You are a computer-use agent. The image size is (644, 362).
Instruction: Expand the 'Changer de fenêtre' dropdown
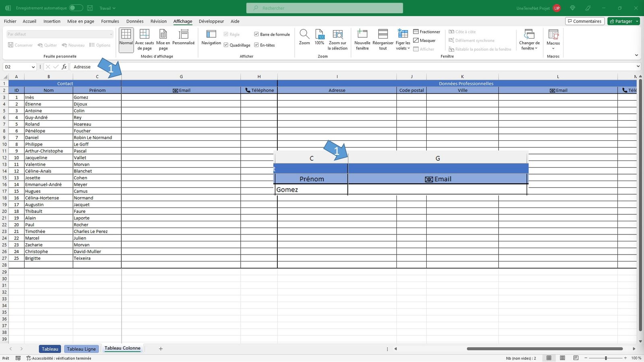point(529,40)
